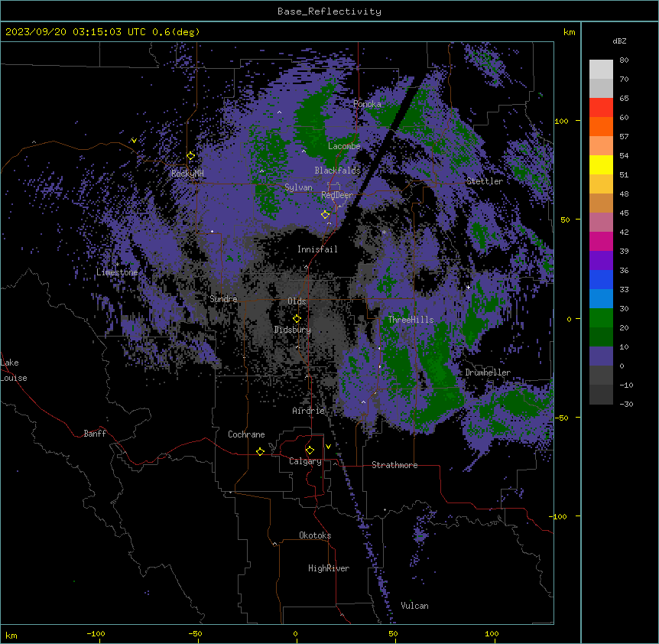659x644 pixels.
Task: Pick the green 30 dBZ legend swatch
Action: pyautogui.click(x=601, y=318)
